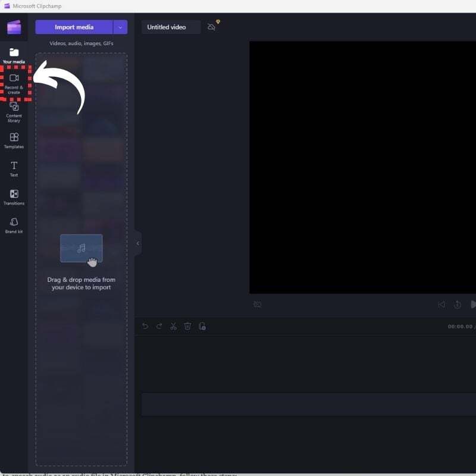Viewport: 476px width, 476px height.
Task: Open the Your media tab
Action: (x=14, y=55)
